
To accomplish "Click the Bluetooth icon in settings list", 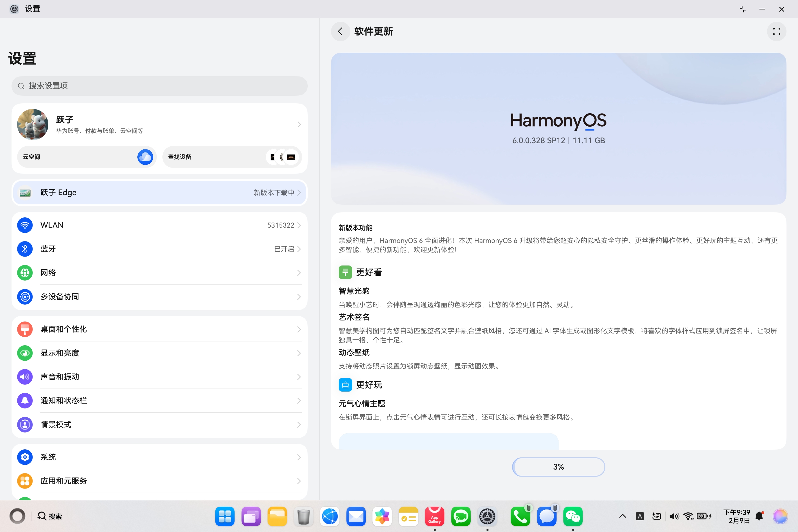I will tap(25, 249).
